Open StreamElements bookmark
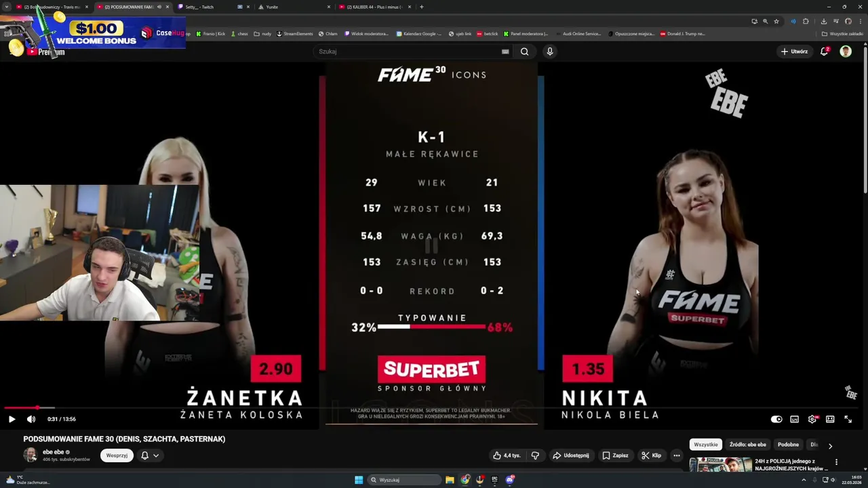 (295, 33)
